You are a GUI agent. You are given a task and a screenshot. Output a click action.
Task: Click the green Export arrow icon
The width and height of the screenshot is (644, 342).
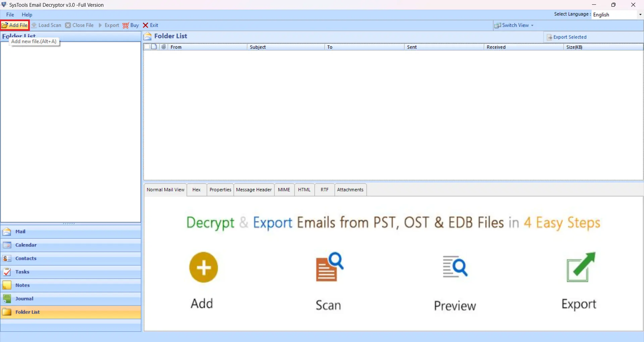(581, 267)
